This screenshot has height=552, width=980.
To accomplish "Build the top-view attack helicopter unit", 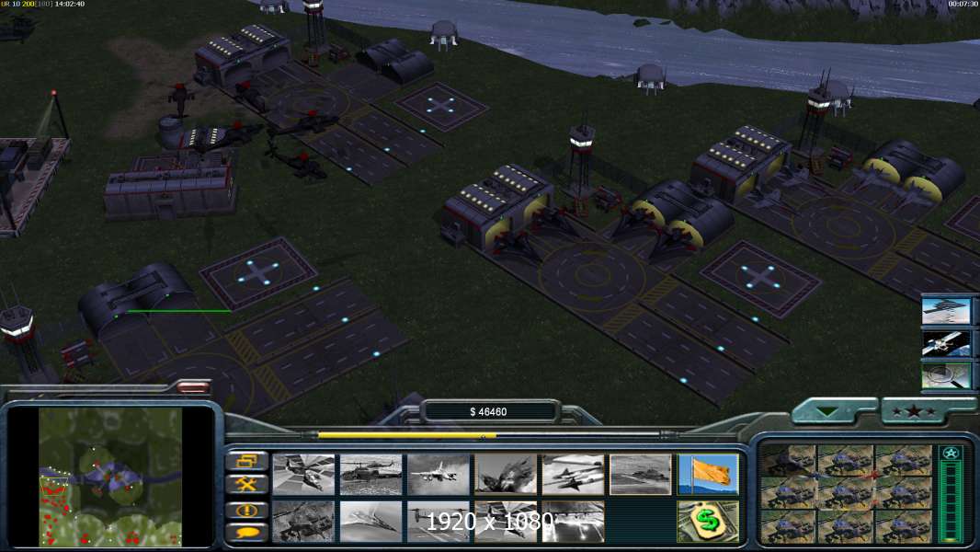I will click(x=303, y=475).
